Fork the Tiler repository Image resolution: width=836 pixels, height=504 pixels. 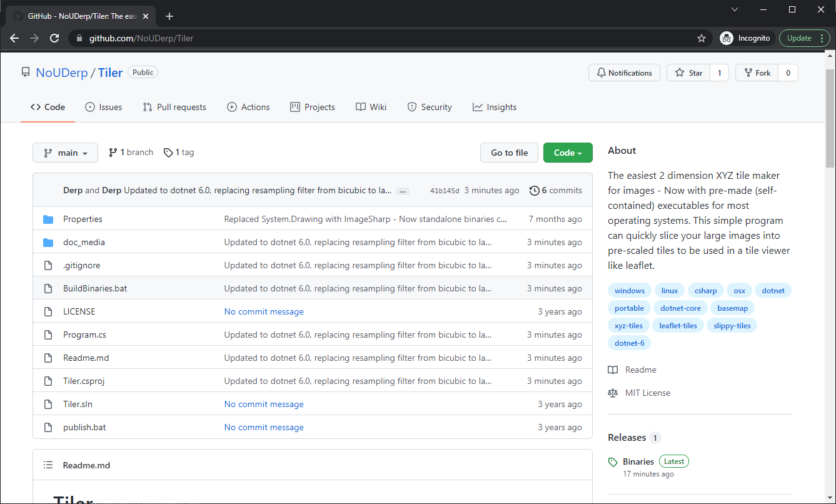(x=757, y=73)
